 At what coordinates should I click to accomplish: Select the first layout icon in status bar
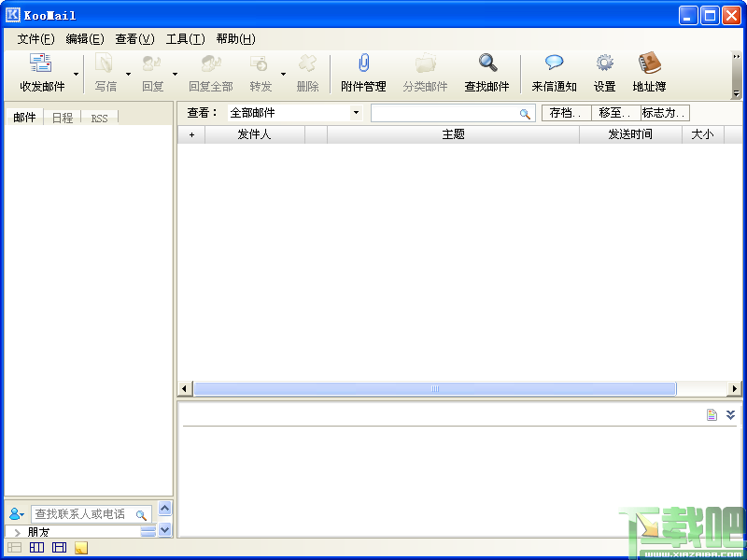[14, 548]
